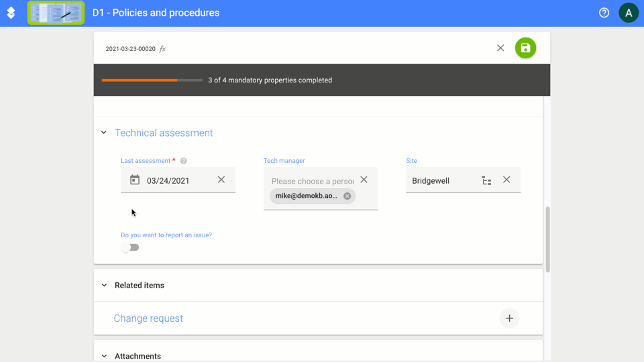
Task: Open the D1 app thumbnail image
Action: point(56,13)
